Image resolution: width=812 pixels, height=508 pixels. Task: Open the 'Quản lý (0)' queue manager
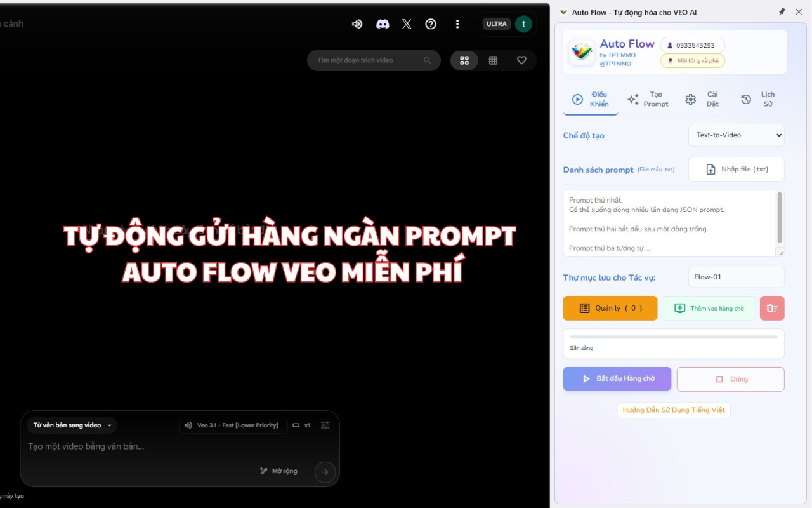tap(610, 308)
